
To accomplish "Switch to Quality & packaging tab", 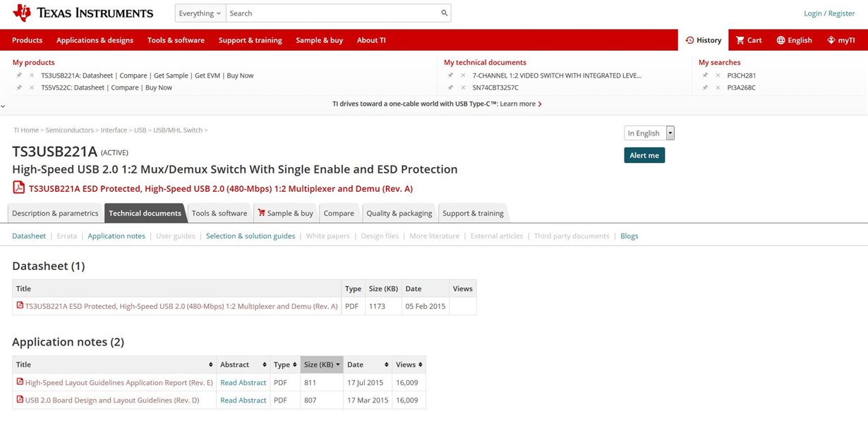I will 399,213.
